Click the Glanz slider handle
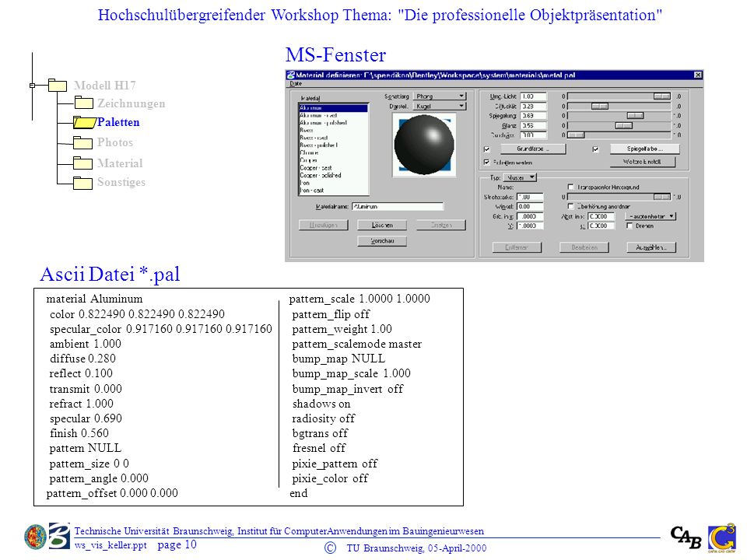This screenshot has height=560, width=747. [x=623, y=126]
